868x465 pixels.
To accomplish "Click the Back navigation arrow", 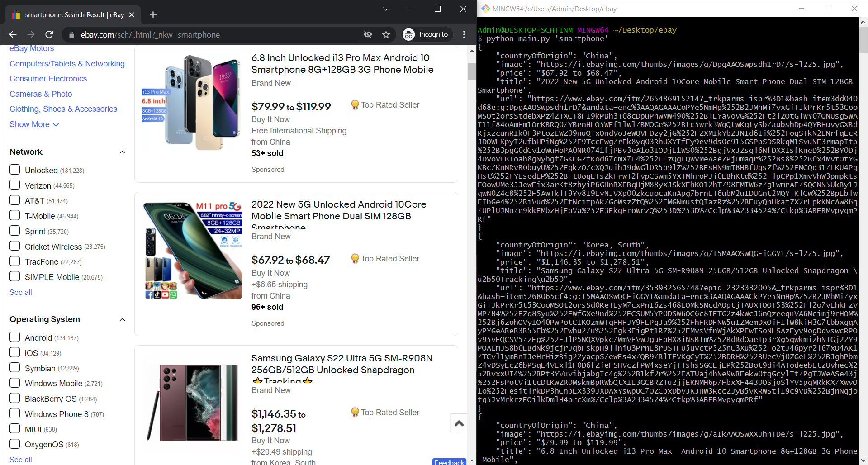I will (12, 34).
